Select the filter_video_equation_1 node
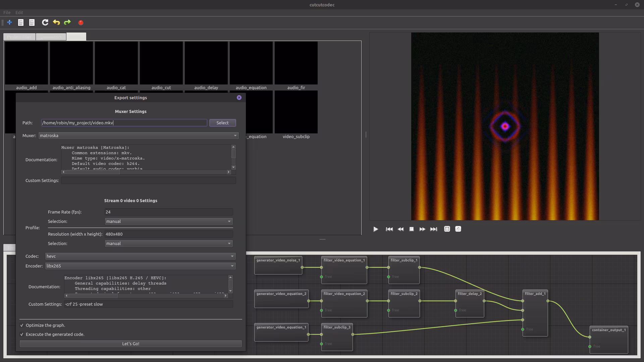 [344, 270]
